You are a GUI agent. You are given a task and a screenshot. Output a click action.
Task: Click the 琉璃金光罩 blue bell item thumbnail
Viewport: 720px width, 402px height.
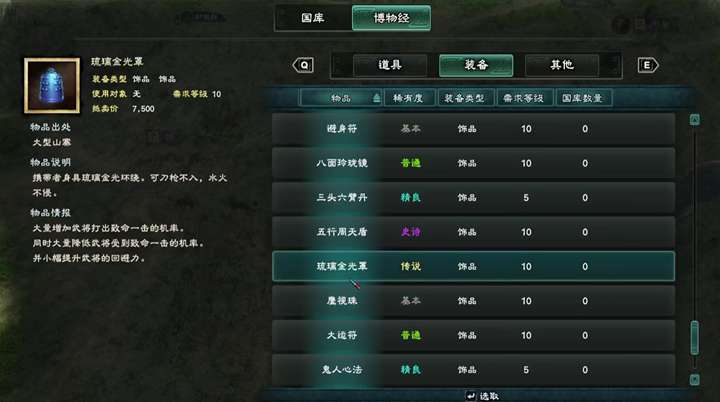pyautogui.click(x=52, y=85)
